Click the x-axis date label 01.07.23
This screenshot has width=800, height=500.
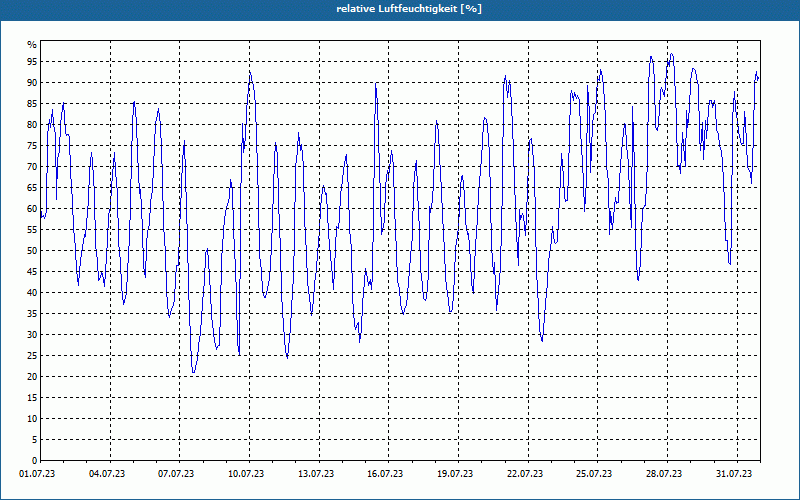tap(37, 474)
